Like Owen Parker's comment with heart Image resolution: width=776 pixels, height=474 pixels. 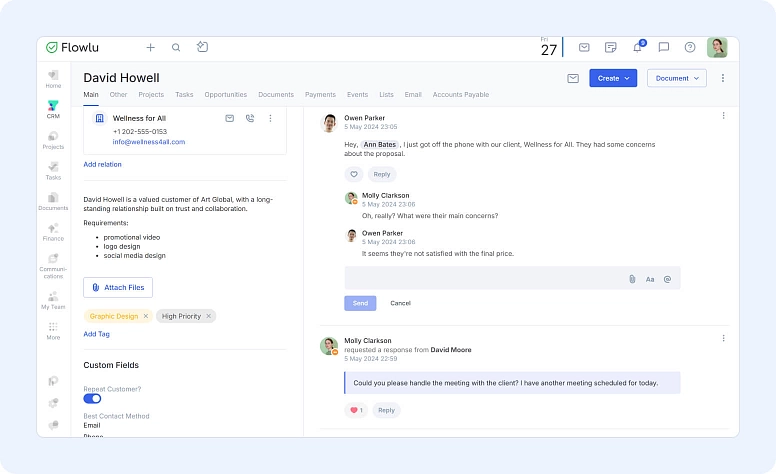(x=354, y=174)
